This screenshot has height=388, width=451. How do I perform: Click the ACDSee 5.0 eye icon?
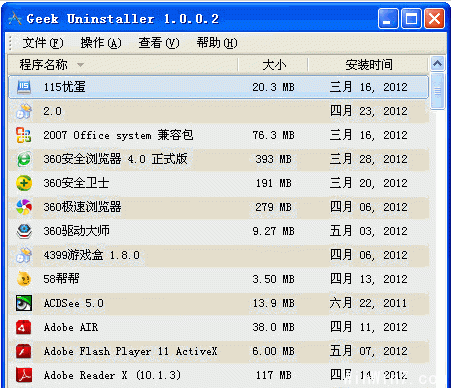[x=24, y=303]
